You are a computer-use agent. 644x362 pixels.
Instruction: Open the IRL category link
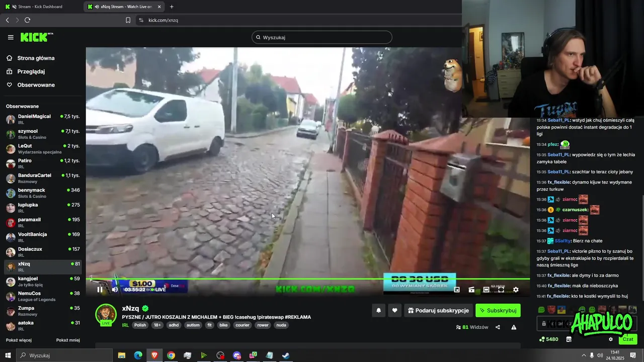125,325
